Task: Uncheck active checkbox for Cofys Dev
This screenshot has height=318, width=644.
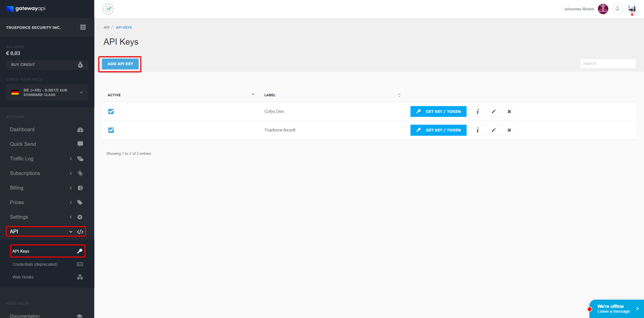Action: [111, 111]
